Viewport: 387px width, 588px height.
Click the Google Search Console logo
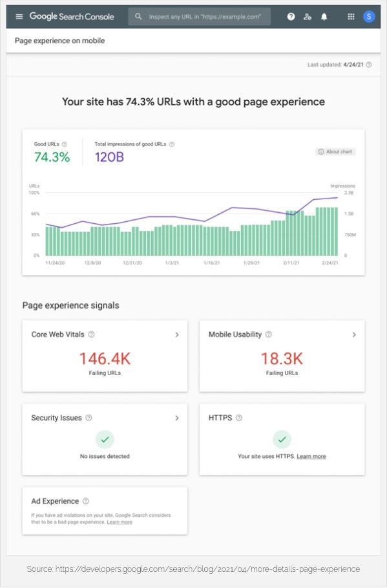coord(72,17)
